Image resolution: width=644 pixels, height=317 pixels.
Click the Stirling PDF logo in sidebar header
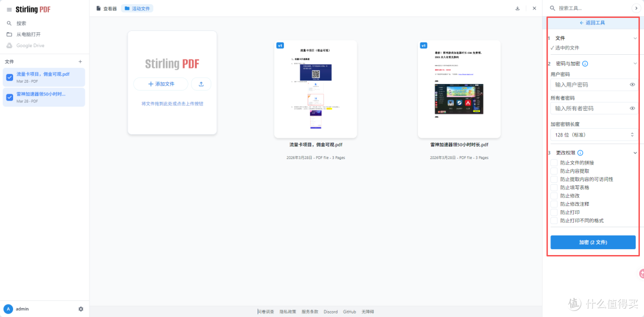point(33,10)
